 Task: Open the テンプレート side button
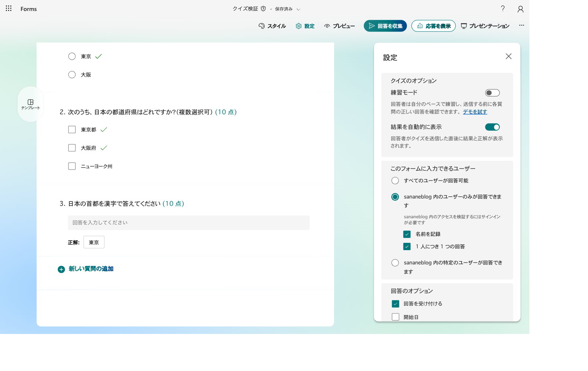(30, 104)
